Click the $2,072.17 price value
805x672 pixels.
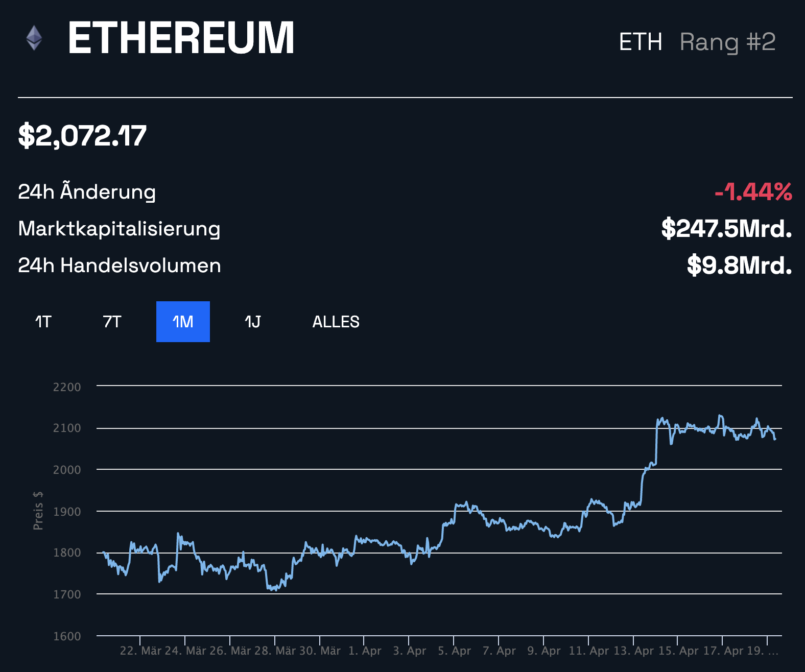point(82,136)
